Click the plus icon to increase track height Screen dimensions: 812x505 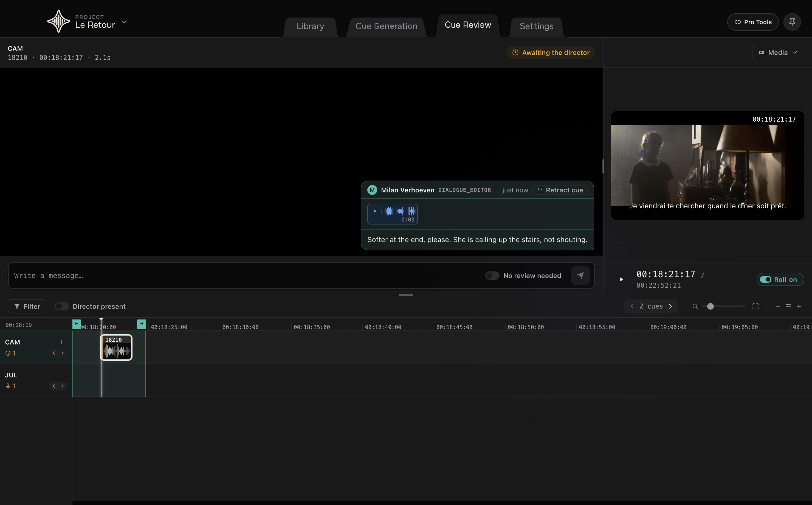tap(799, 306)
